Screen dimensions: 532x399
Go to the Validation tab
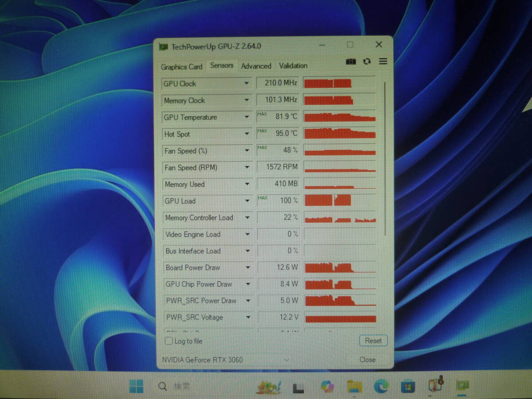click(293, 66)
